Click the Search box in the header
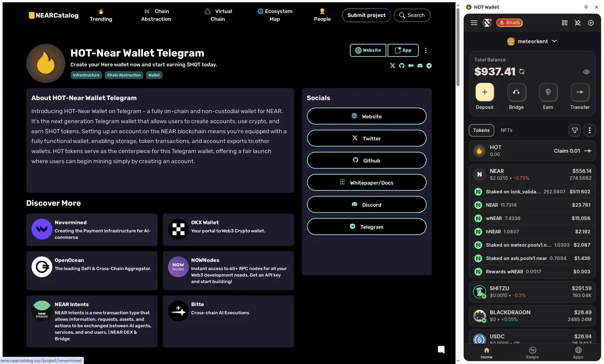 click(412, 15)
